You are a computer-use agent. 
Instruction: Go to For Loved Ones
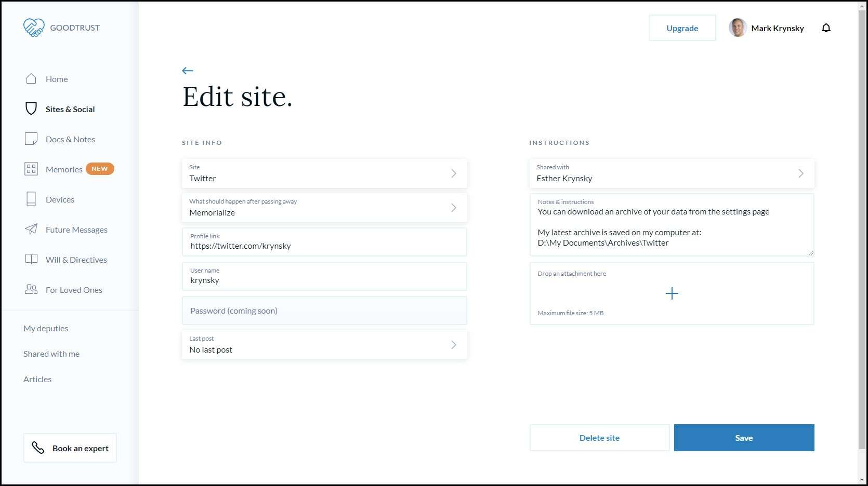[x=74, y=290]
